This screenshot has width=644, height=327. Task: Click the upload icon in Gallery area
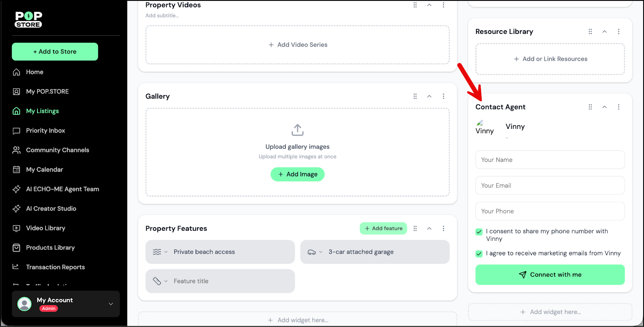(297, 130)
